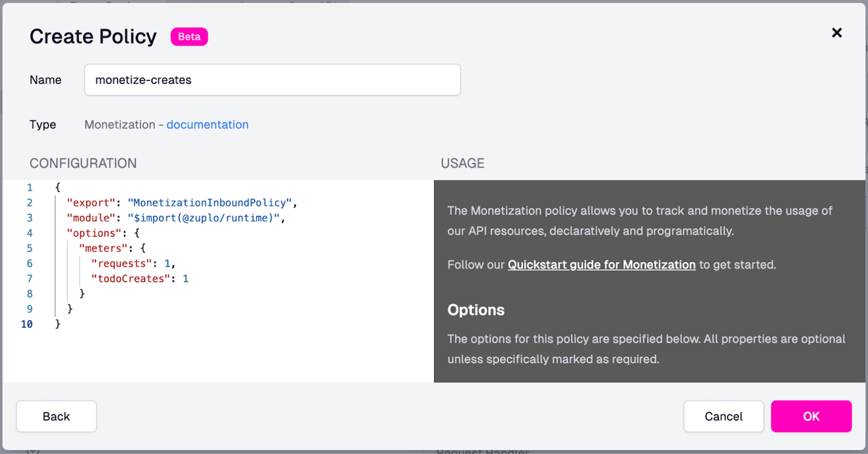Close the Create Policy dialog with X

(x=837, y=33)
